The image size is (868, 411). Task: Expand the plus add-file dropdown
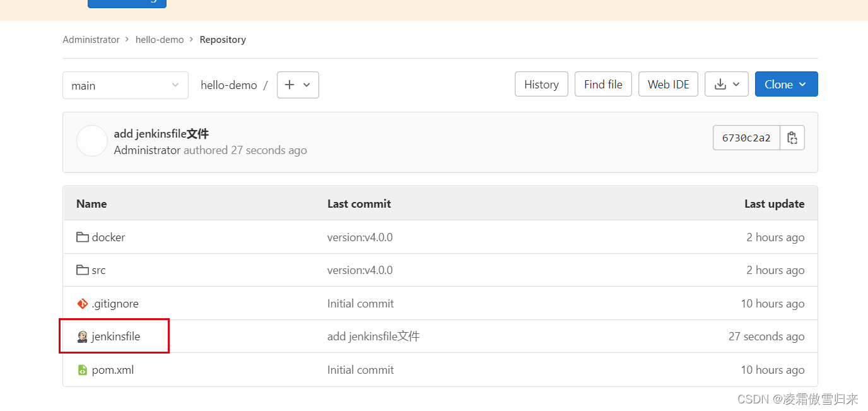[x=298, y=85]
